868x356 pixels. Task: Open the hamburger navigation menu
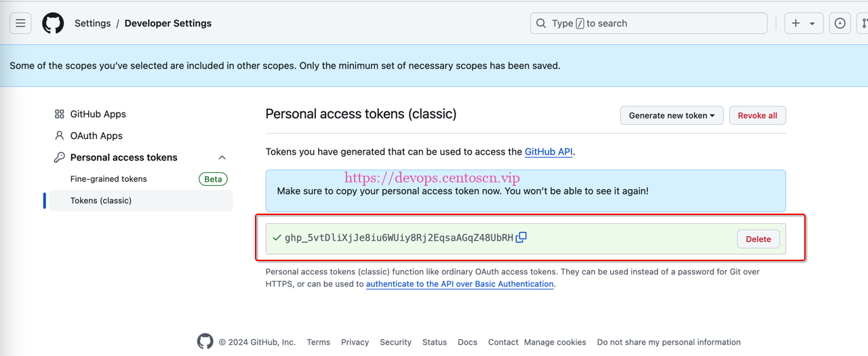(x=20, y=23)
